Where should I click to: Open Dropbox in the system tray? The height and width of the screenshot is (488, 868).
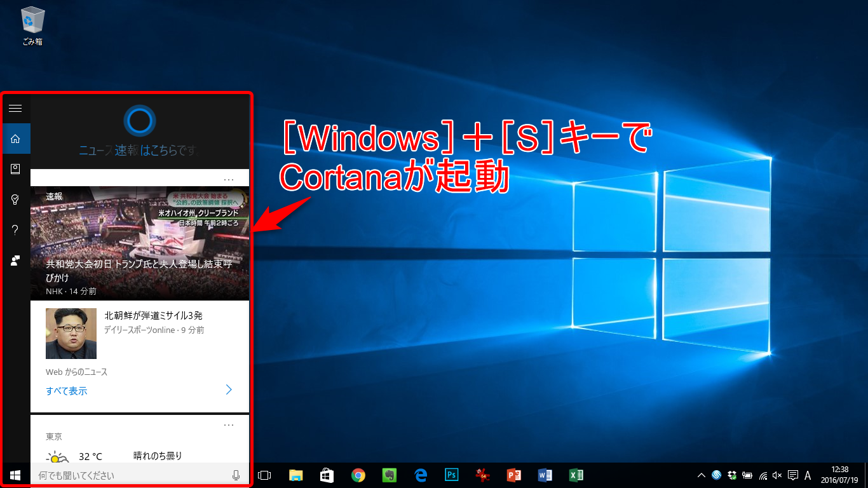[732, 475]
